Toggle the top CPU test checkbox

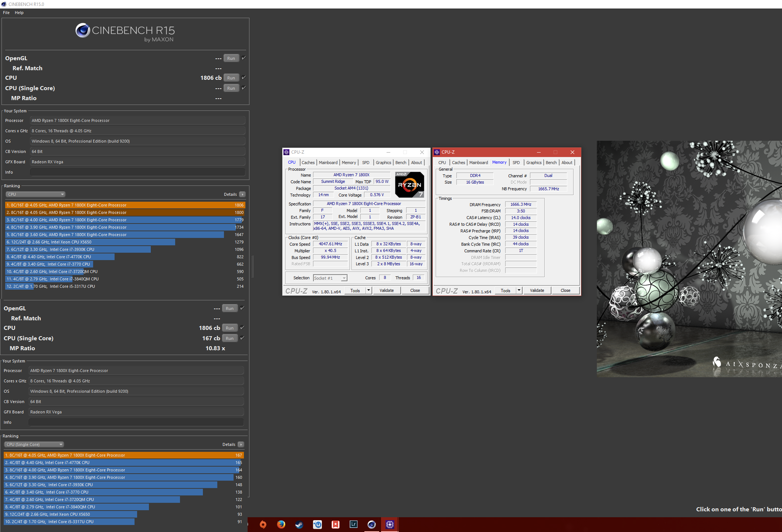(244, 78)
